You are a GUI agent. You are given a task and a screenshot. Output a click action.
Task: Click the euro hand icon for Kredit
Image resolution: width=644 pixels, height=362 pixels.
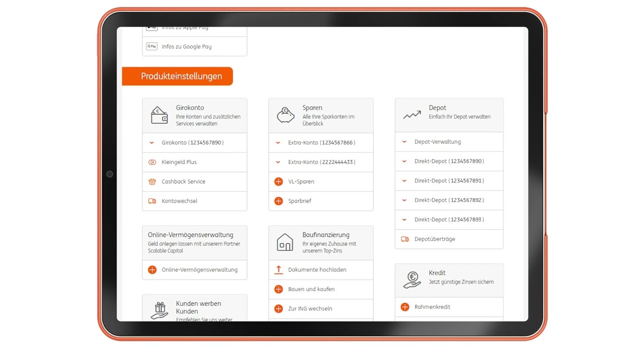coord(412,280)
